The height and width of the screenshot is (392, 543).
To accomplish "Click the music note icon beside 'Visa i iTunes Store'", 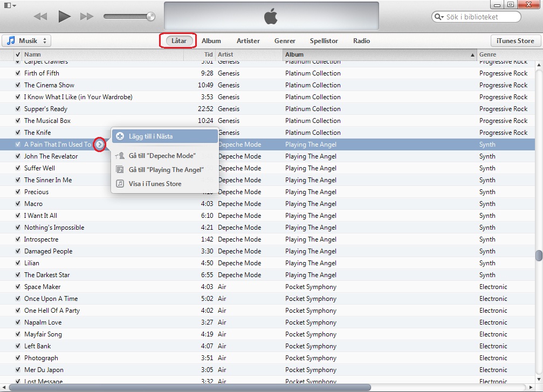I will pos(120,183).
